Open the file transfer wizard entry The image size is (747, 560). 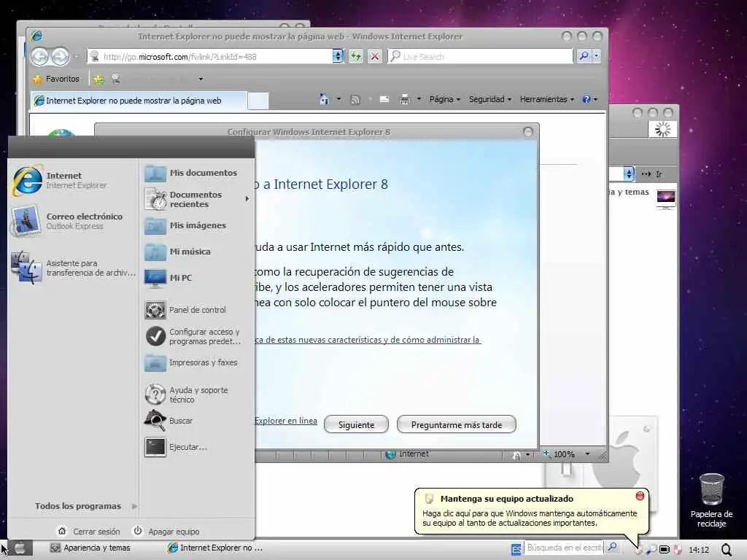click(x=73, y=268)
